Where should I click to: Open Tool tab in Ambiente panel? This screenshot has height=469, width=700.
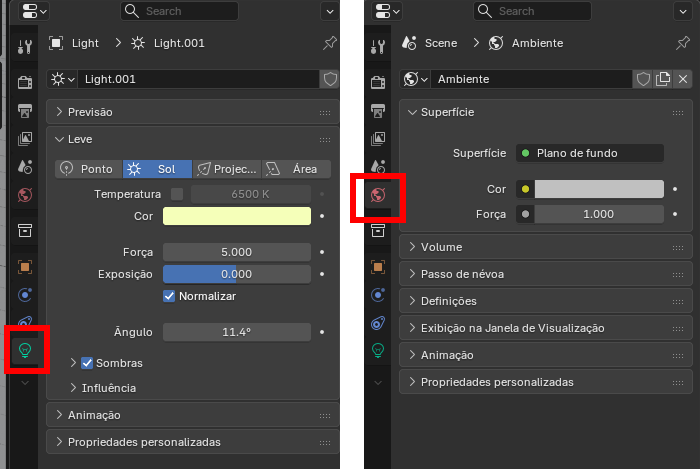click(378, 46)
